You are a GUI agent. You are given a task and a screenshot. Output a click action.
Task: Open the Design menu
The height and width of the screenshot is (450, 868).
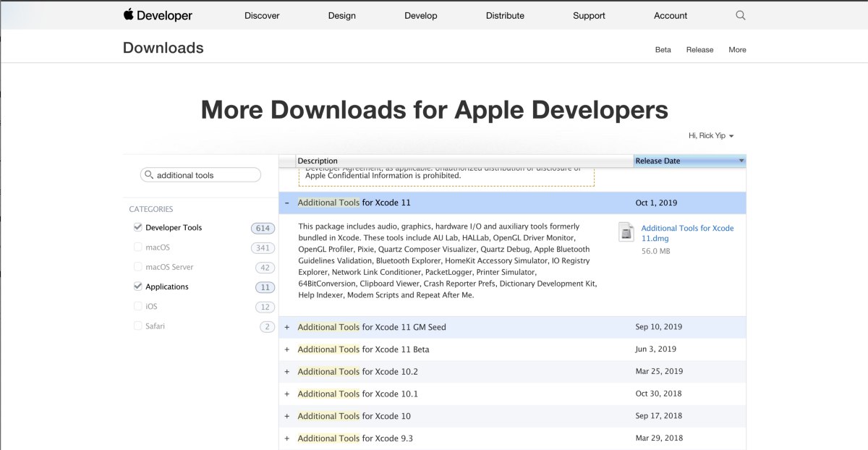[x=341, y=15]
